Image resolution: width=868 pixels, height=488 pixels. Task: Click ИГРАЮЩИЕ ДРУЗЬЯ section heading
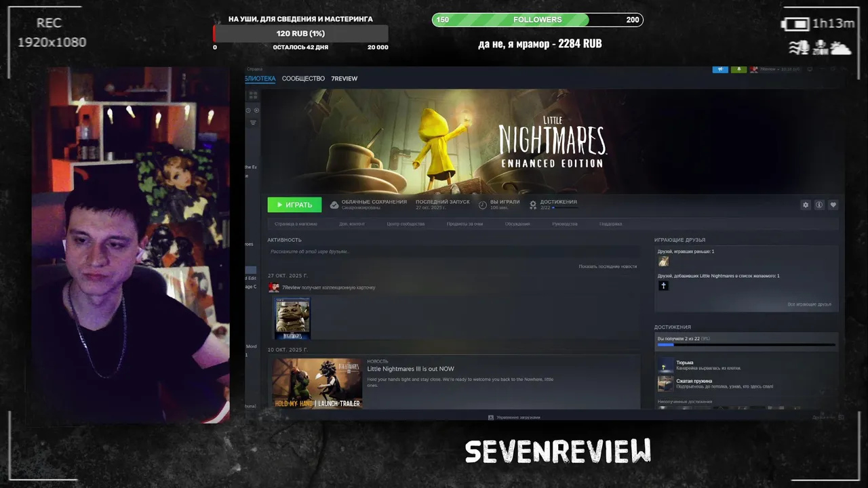[x=679, y=240]
